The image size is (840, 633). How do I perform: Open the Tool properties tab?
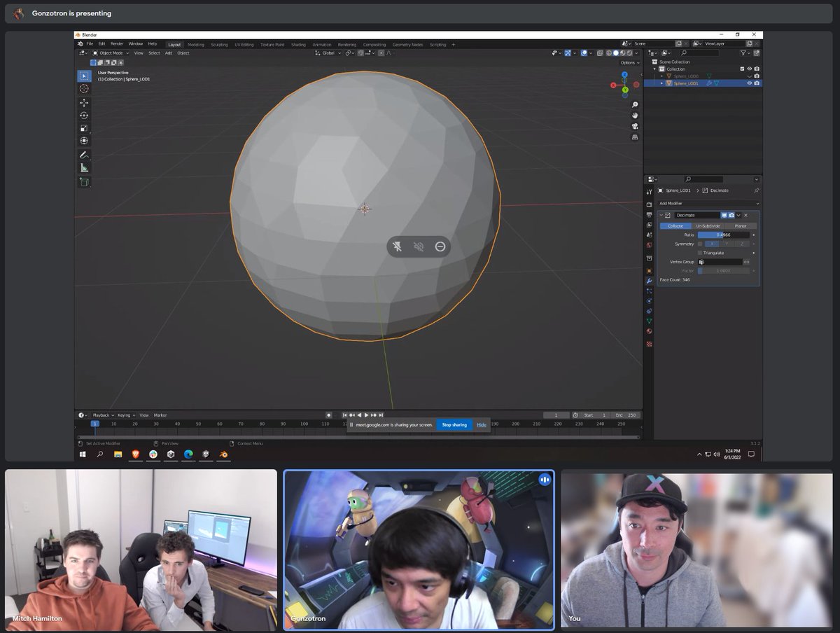coord(649,191)
